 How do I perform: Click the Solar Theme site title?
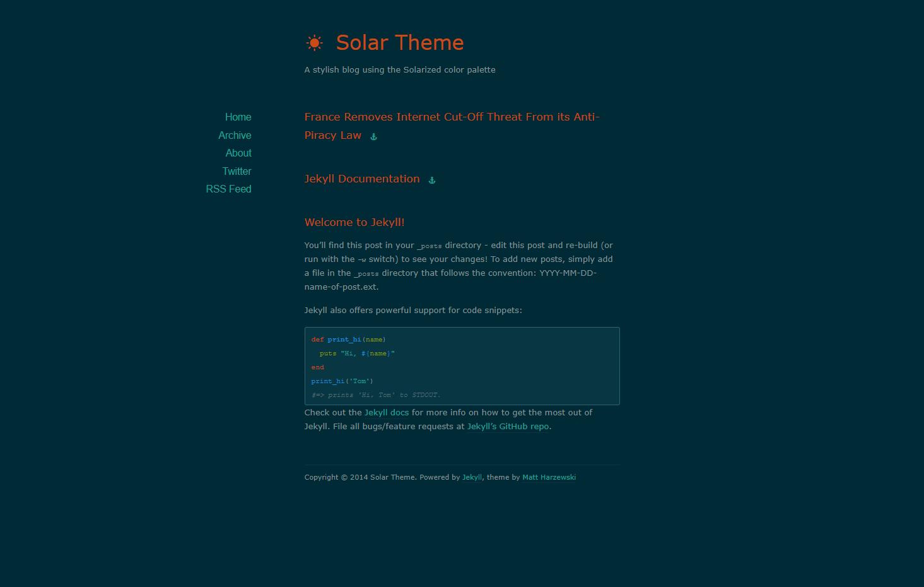[400, 42]
